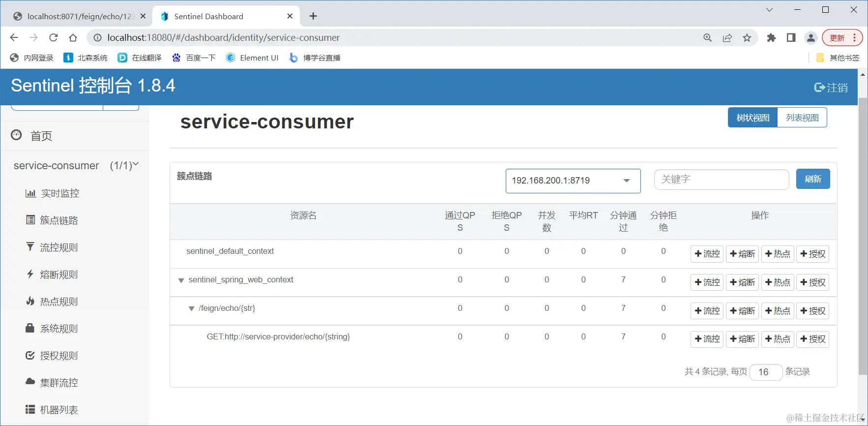Click the page vertical scrollbar
This screenshot has height=426, width=868.
tap(863, 236)
